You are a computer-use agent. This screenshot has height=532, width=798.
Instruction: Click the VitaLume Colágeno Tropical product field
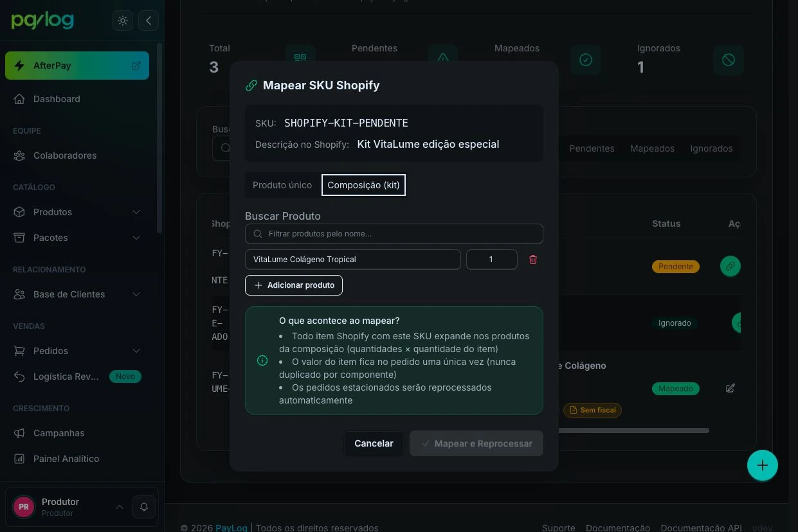pos(353,260)
